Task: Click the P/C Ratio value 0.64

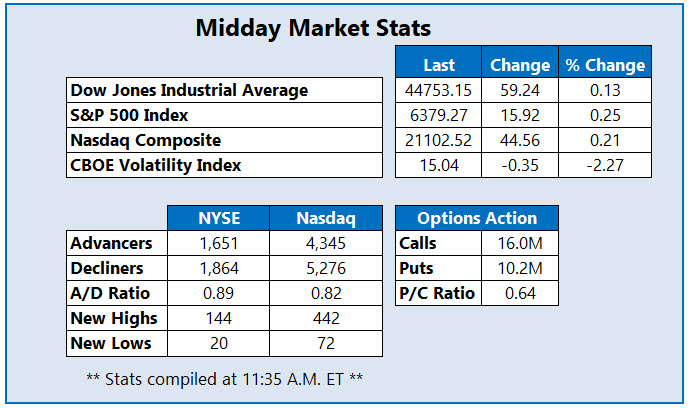Action: point(518,293)
